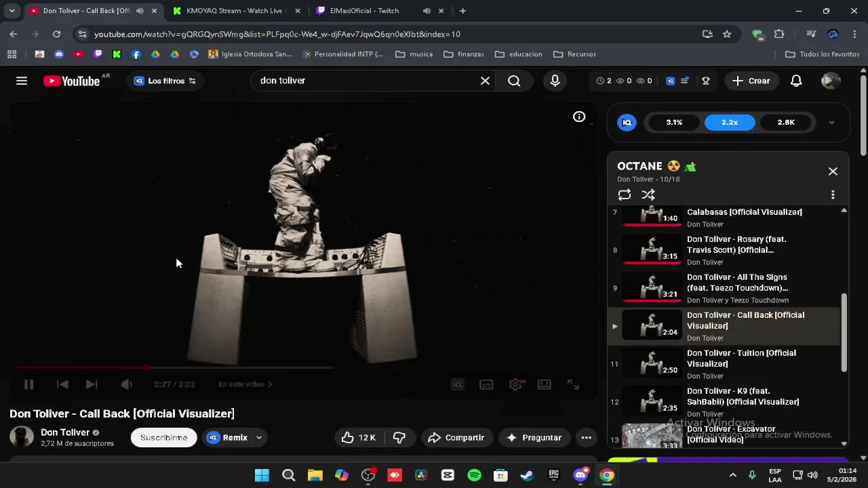868x488 pixels.
Task: Open the playlist options three-dot menu
Action: point(833,195)
